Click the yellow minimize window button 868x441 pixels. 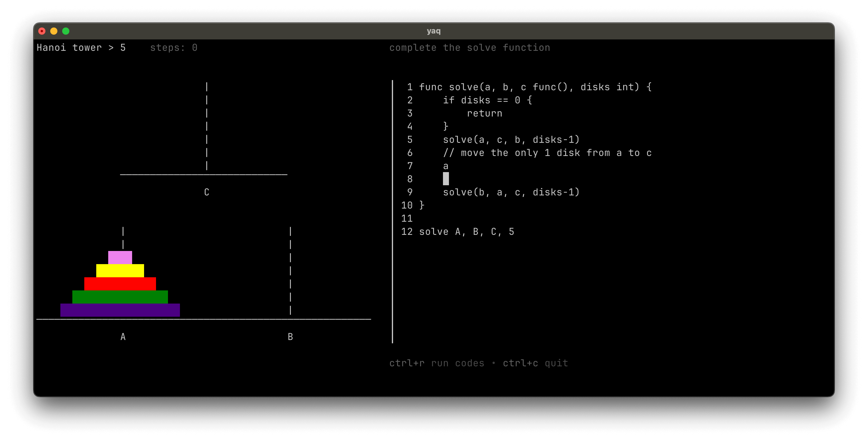pyautogui.click(x=54, y=31)
